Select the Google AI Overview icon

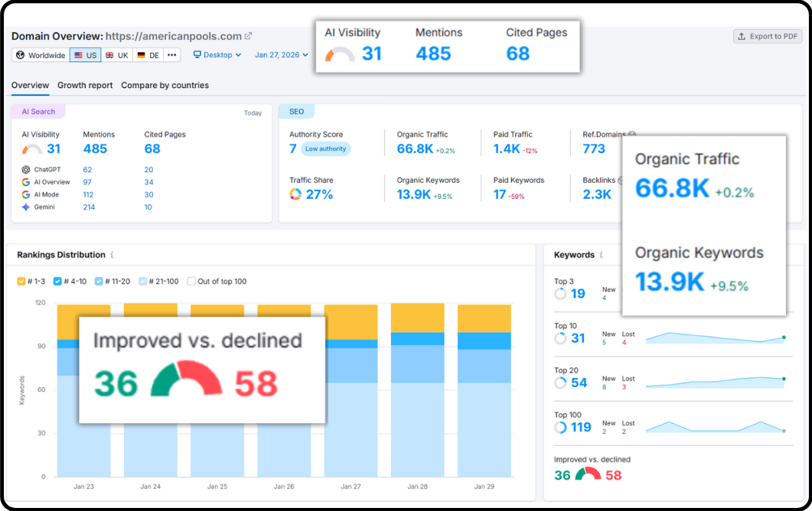click(26, 182)
